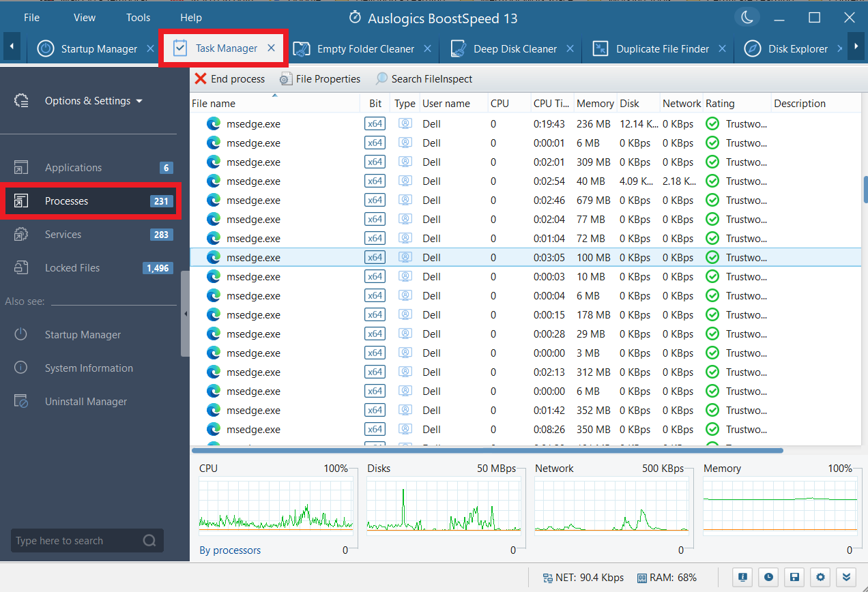The width and height of the screenshot is (868, 592).
Task: Click the search magnifier in sidebar search box
Action: tap(149, 541)
